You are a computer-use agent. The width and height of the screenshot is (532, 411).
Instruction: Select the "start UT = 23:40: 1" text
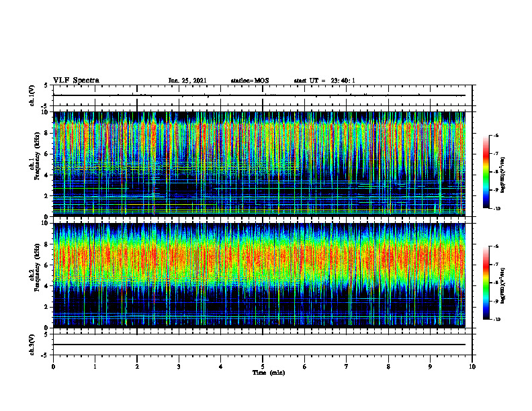click(324, 81)
